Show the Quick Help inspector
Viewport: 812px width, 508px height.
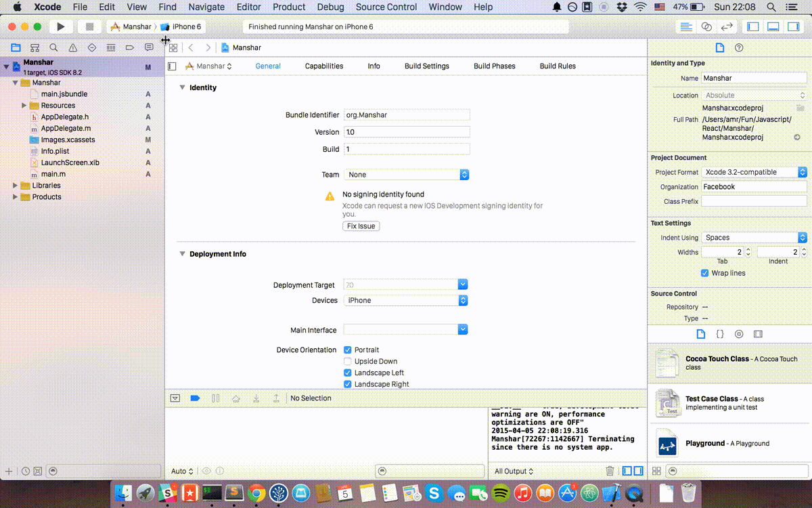click(x=739, y=47)
